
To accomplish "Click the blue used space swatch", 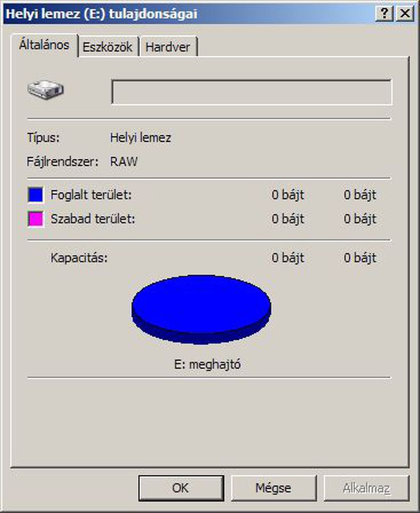I will point(36,195).
